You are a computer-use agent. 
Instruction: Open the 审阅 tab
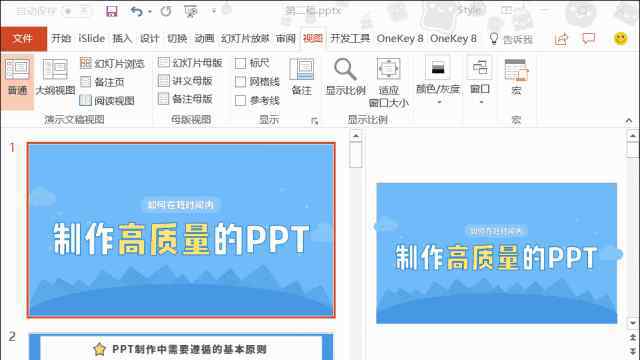(x=286, y=39)
